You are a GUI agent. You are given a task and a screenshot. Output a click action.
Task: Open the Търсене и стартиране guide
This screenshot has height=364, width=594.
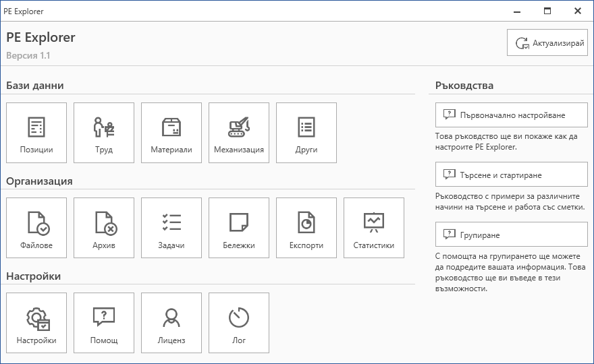point(512,175)
